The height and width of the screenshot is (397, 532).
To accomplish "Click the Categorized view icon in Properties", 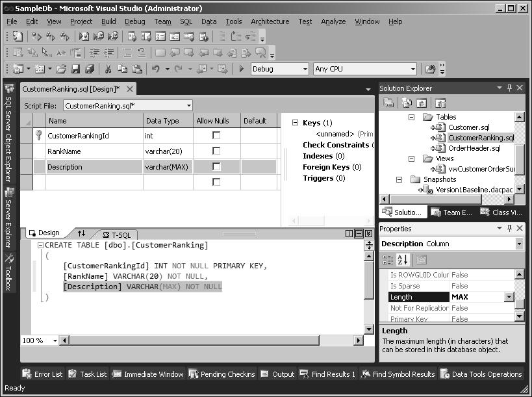I will (388, 260).
